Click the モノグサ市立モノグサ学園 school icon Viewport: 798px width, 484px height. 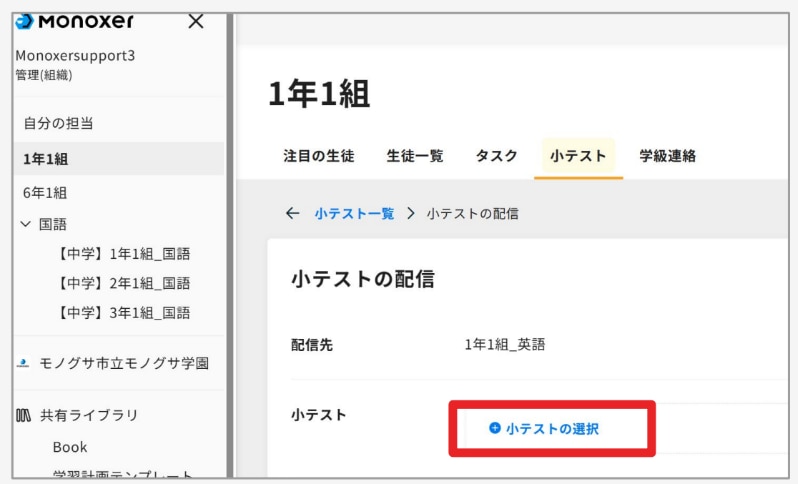pos(23,363)
